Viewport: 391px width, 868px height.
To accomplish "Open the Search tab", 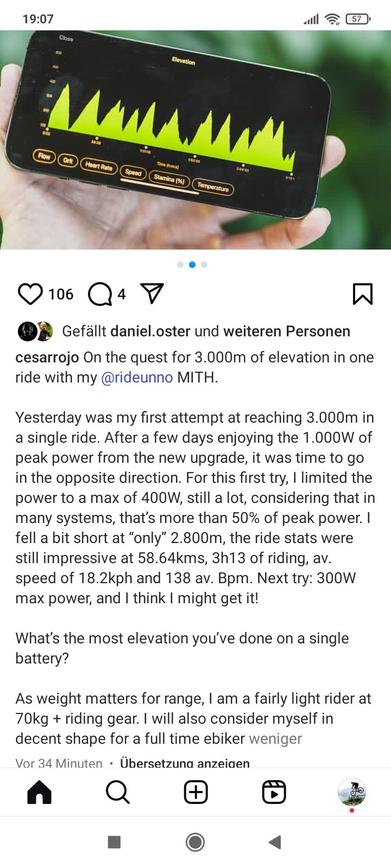I will [117, 793].
